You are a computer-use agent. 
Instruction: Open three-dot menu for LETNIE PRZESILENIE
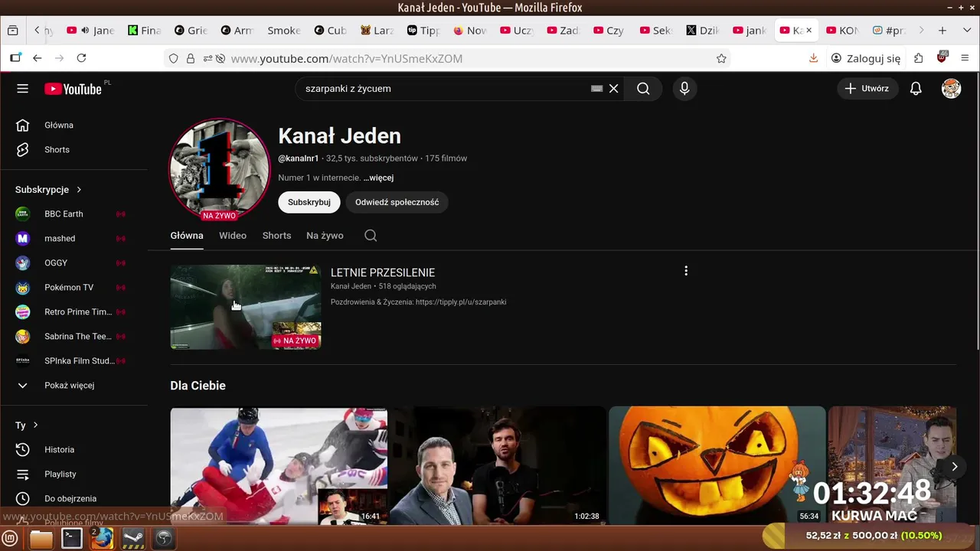(x=686, y=271)
